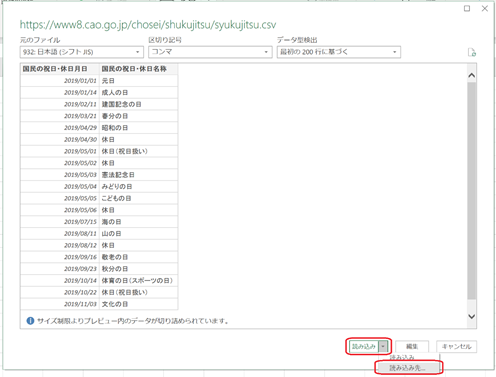
Task: Click the CSV URL title text
Action: (148, 25)
